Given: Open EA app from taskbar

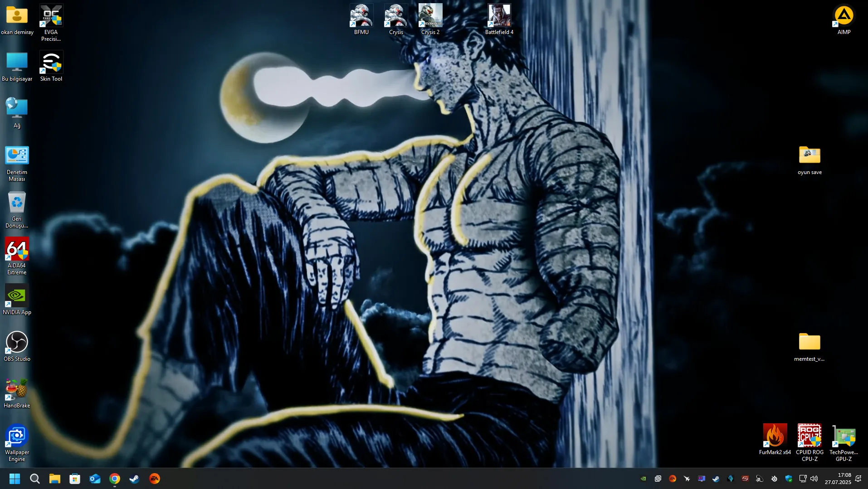Looking at the screenshot, I should [155, 479].
